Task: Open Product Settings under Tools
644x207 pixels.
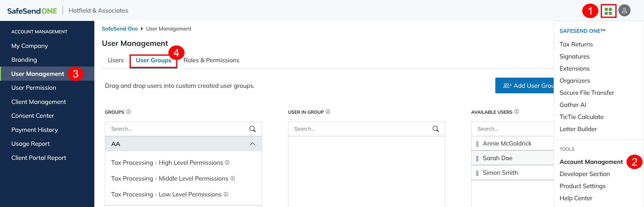Action: pyautogui.click(x=582, y=186)
